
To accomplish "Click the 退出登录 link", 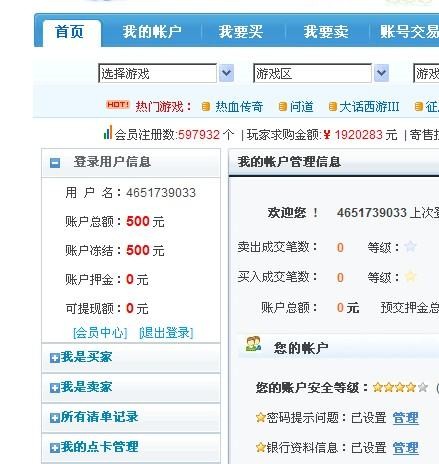I will click(x=166, y=333).
